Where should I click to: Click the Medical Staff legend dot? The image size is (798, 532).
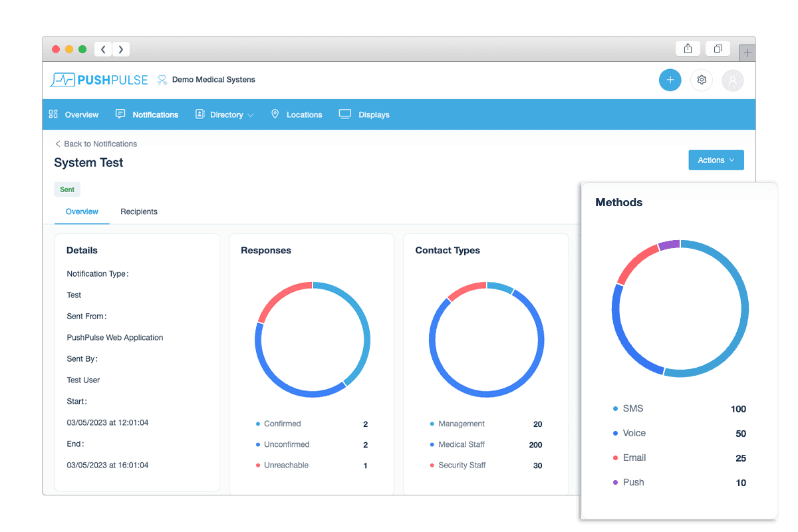click(432, 444)
